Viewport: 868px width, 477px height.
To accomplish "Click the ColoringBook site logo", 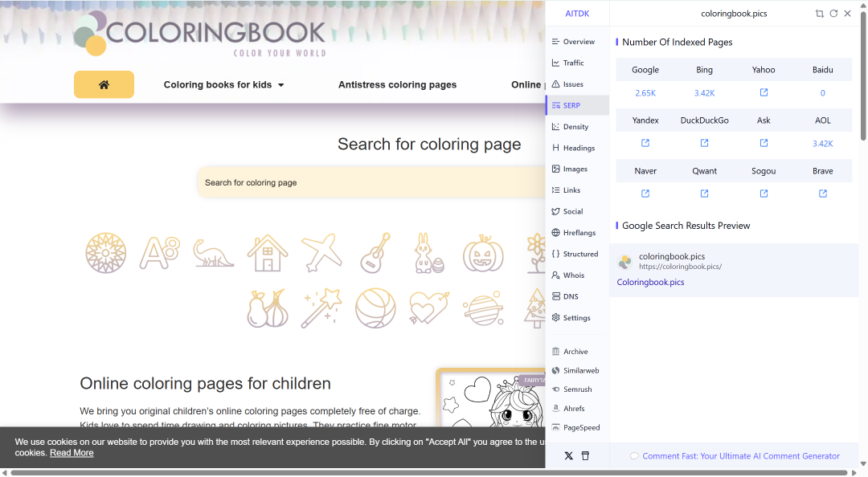I will 199,33.
